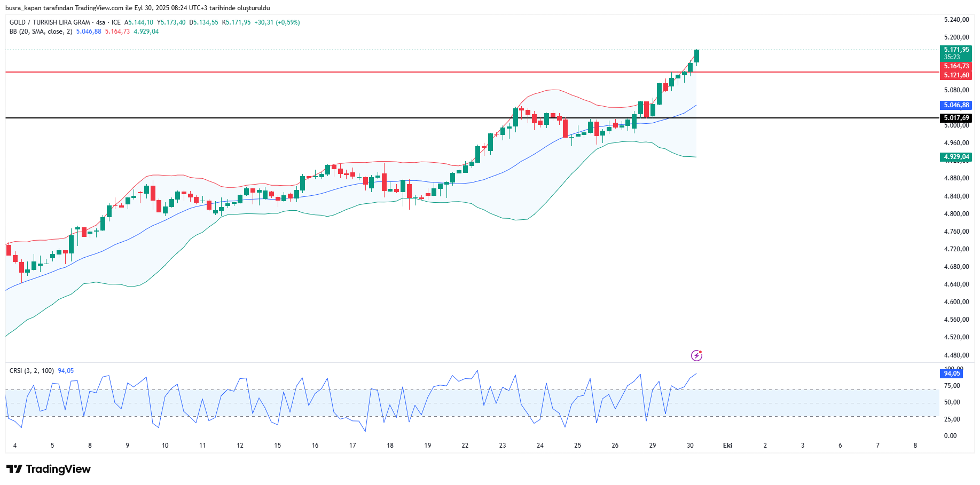Click the Eki label on the time axis
The height and width of the screenshot is (485, 980).
pos(727,446)
